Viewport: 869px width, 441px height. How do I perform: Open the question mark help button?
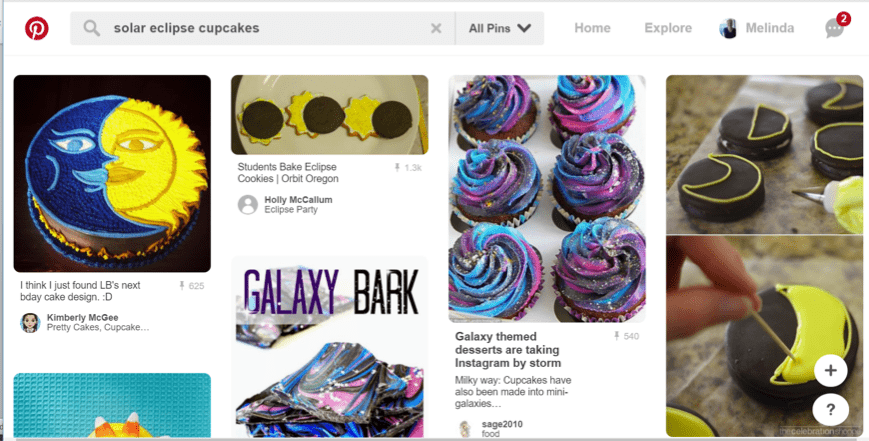pos(830,410)
